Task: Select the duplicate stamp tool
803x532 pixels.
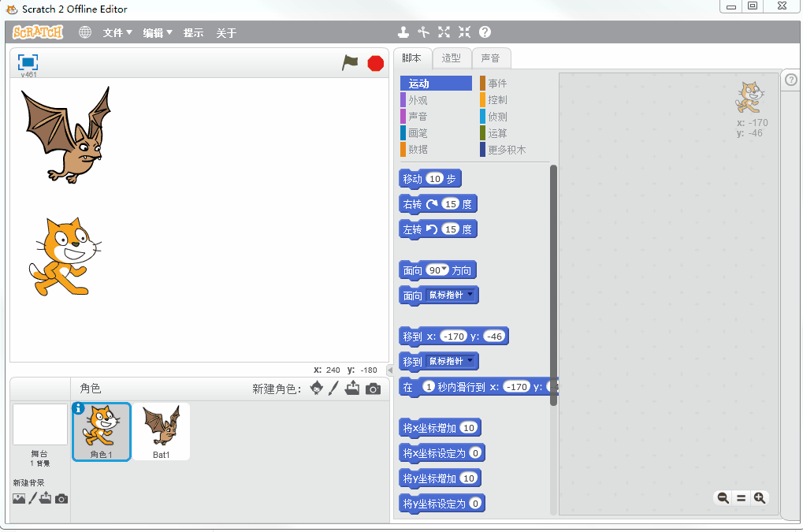Action: point(403,32)
